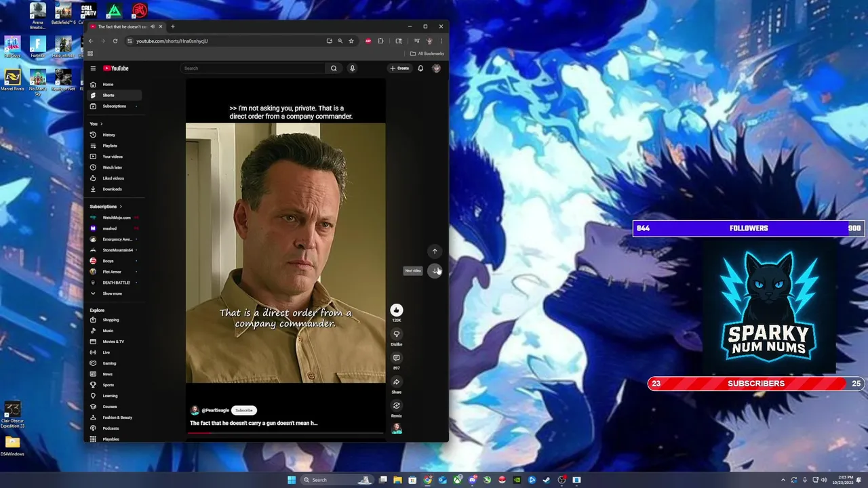Open Steam from the taskbar
868x488 pixels.
[x=547, y=480]
